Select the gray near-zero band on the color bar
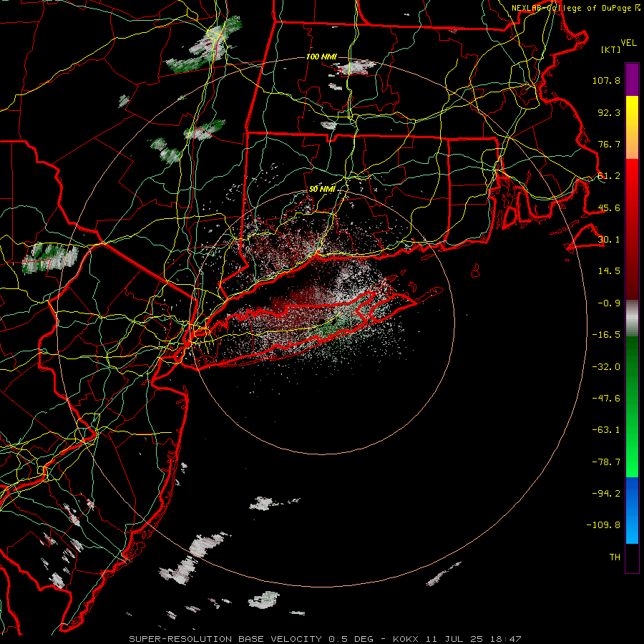644x644 pixels. tap(632, 318)
